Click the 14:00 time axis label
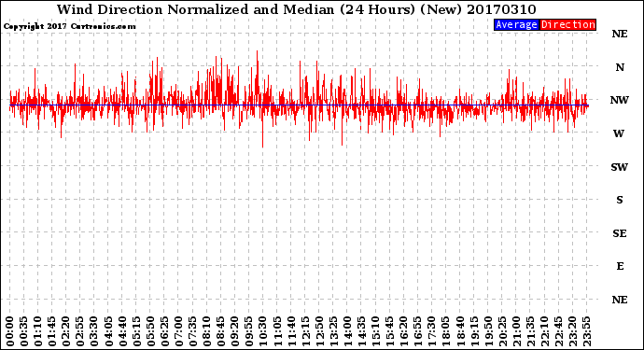The width and height of the screenshot is (644, 350). point(348,331)
